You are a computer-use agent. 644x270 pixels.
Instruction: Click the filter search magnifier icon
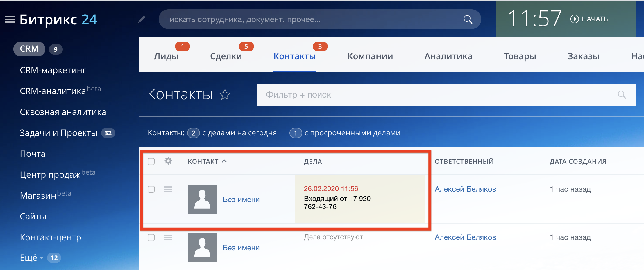click(x=622, y=95)
